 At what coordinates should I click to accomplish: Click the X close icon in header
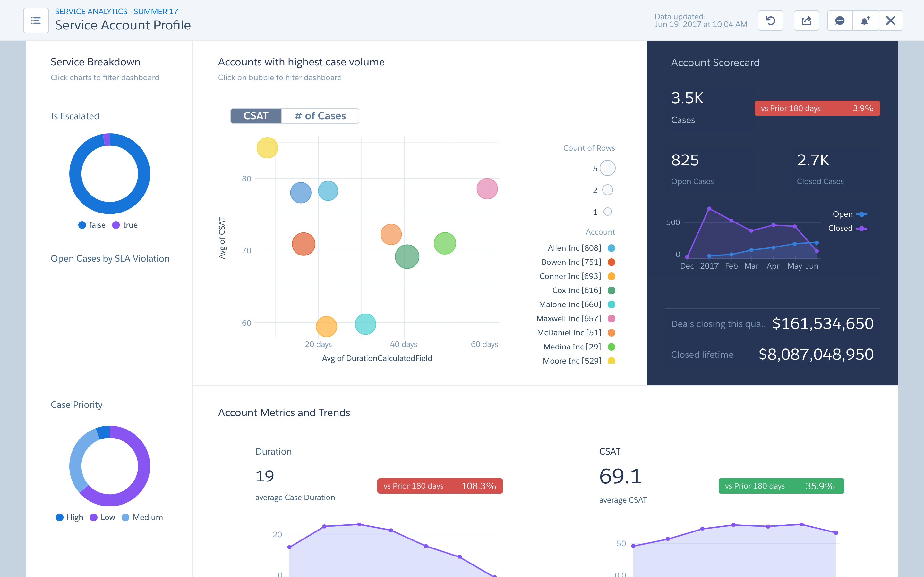pos(890,21)
